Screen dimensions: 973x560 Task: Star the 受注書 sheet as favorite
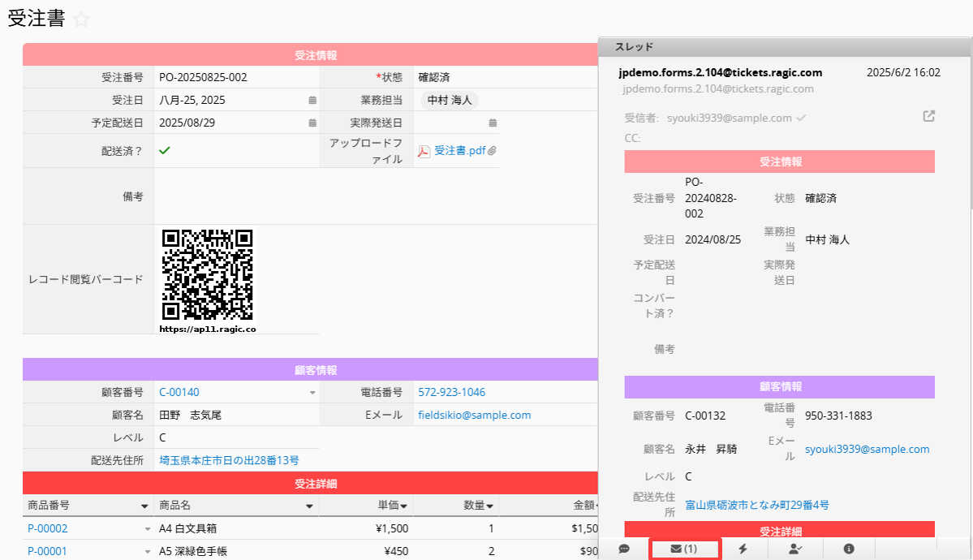tap(81, 20)
